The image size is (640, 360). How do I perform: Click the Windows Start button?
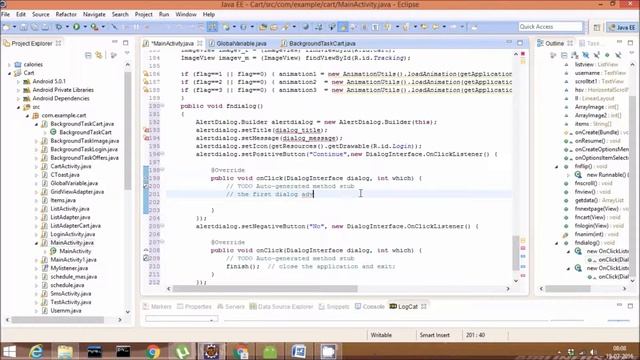[9, 351]
